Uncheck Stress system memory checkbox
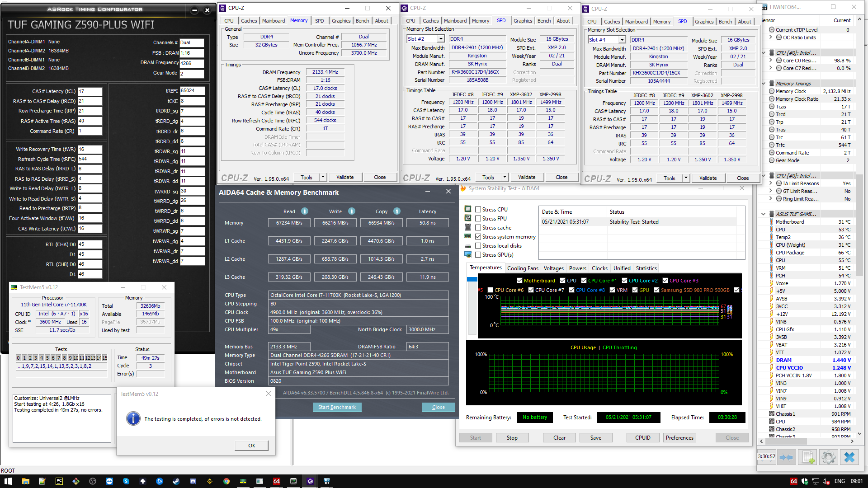The height and width of the screenshot is (488, 868). 478,236
